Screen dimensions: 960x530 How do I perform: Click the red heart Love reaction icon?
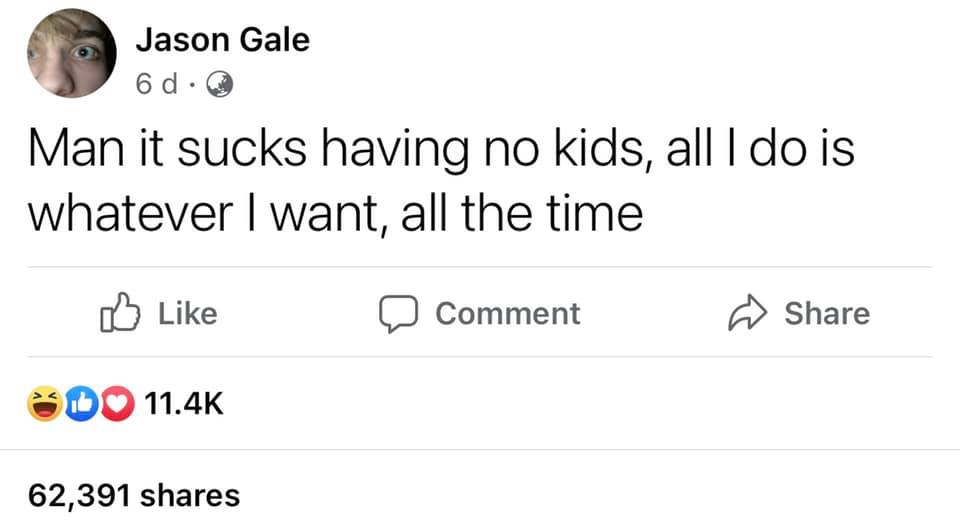coord(117,403)
